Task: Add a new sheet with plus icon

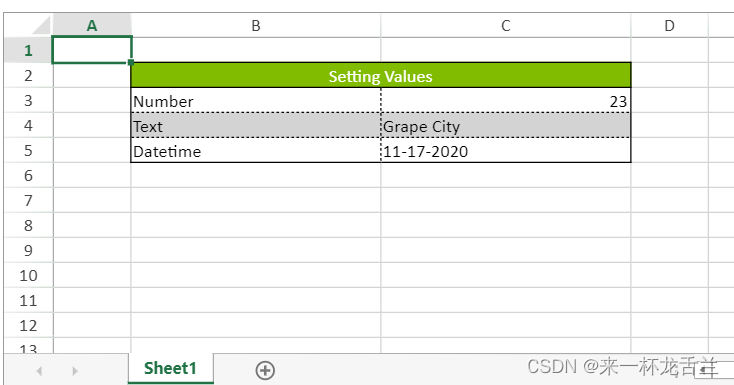Action: 265,370
